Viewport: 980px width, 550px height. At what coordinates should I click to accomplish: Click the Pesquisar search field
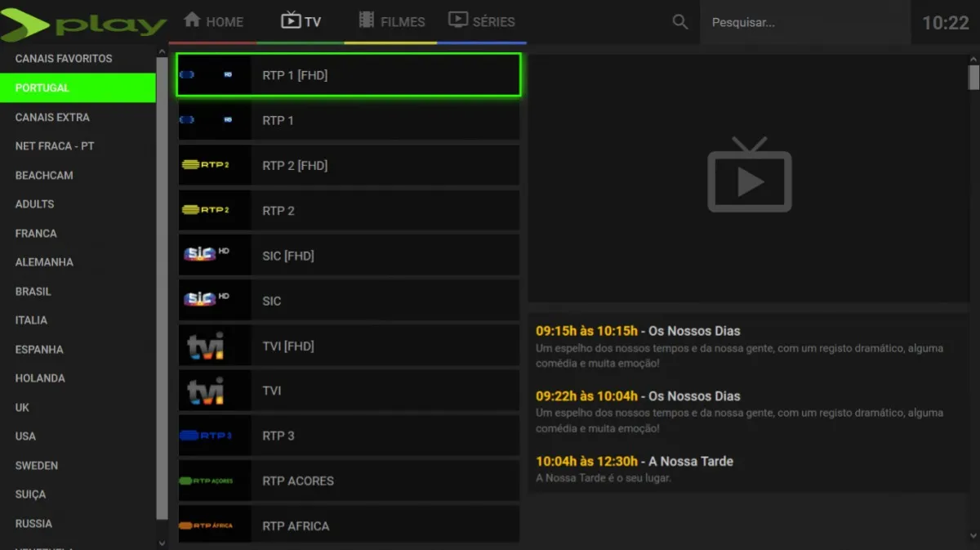tap(804, 23)
